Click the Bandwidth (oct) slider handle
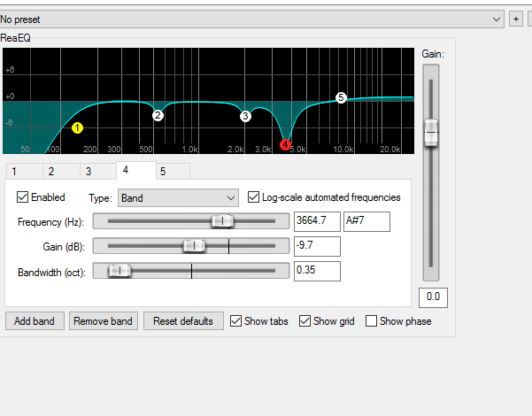 tap(120, 271)
